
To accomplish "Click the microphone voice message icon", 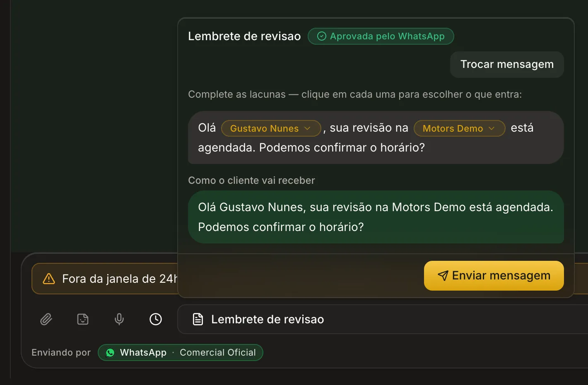I will click(x=119, y=319).
